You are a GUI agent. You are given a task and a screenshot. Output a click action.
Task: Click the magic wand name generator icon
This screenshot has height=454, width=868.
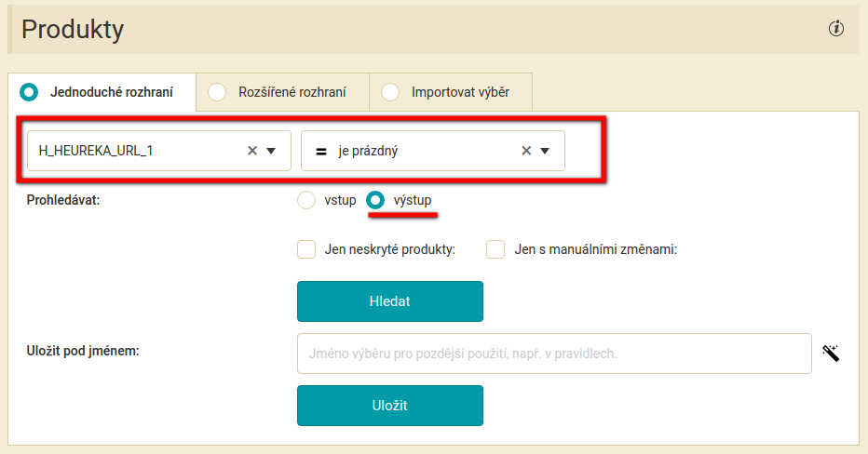click(x=831, y=354)
